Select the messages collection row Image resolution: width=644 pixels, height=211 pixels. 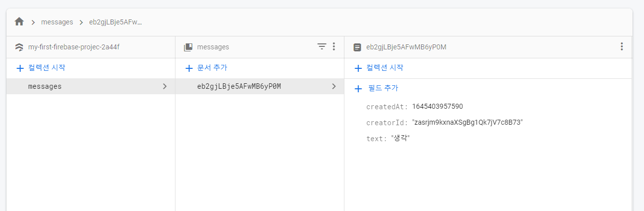tap(91, 86)
